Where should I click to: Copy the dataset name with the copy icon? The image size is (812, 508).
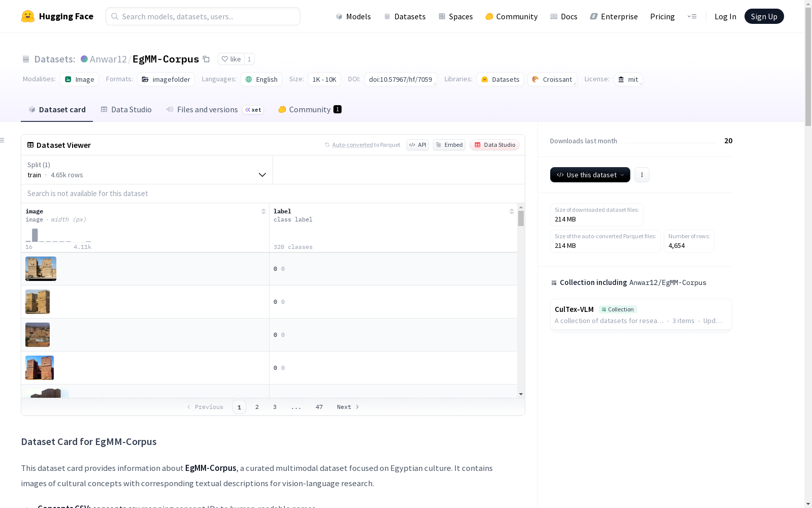206,59
